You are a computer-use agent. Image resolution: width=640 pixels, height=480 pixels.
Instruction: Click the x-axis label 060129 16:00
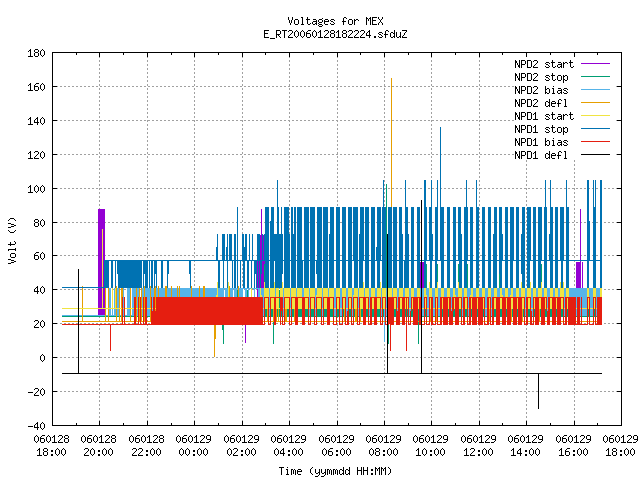(x=573, y=446)
